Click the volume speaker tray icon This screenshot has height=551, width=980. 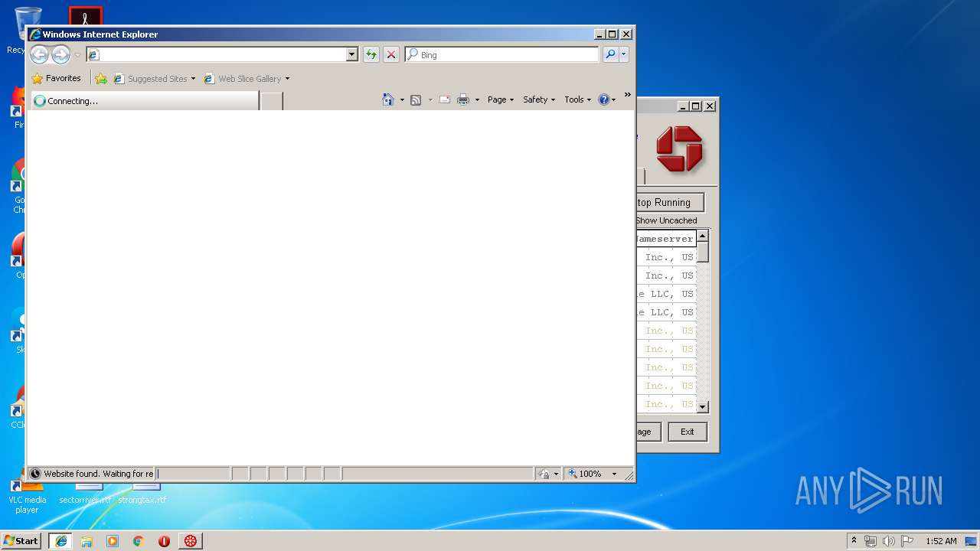click(x=888, y=540)
